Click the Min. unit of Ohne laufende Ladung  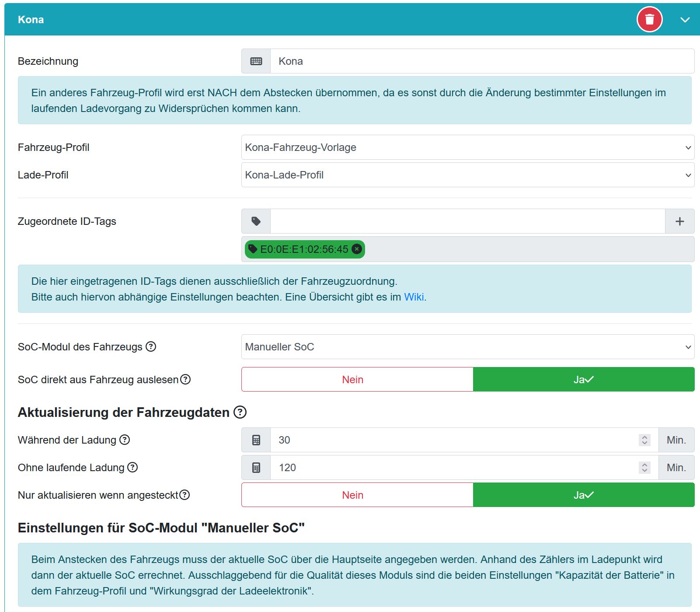tap(676, 468)
